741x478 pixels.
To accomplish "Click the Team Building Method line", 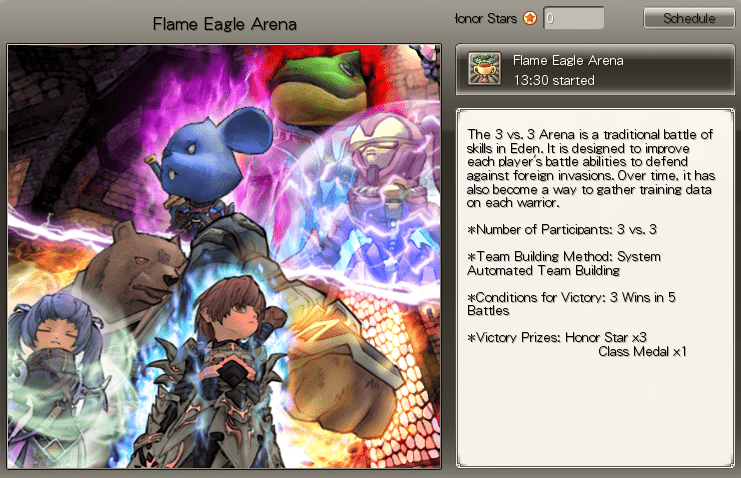I will click(x=564, y=263).
